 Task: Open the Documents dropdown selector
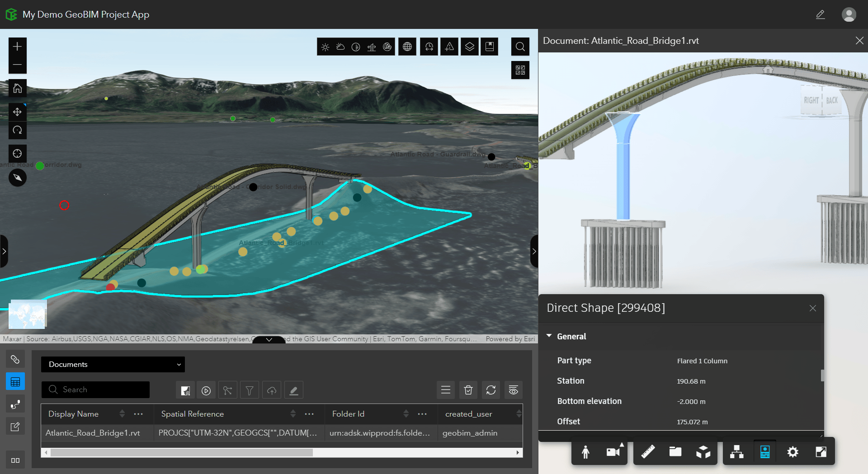(x=113, y=364)
